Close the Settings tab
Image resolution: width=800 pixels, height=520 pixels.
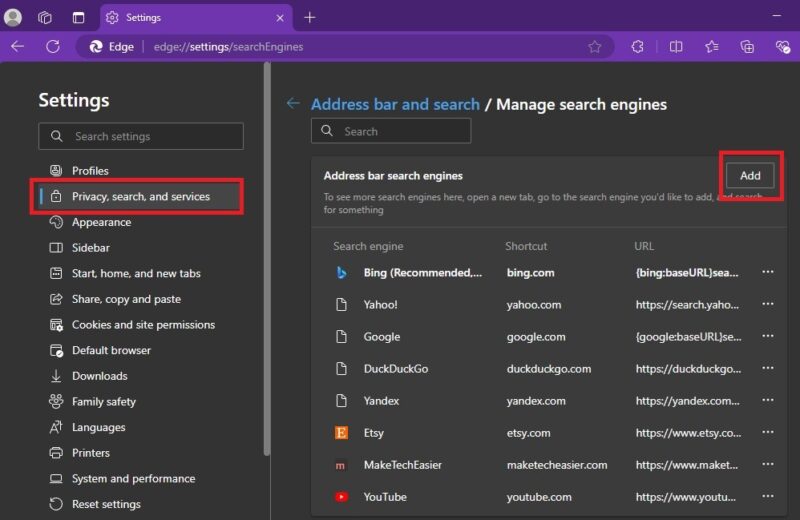280,18
